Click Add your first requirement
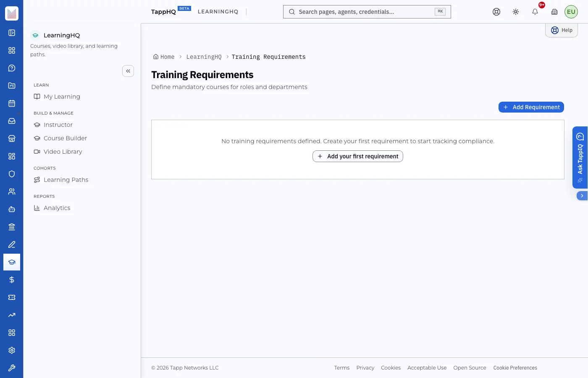Viewport: 588px width, 378px height. click(x=358, y=156)
